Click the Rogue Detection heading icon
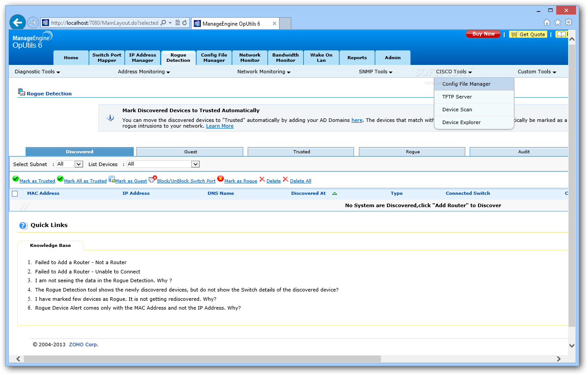This screenshot has width=588, height=375. pos(22,92)
